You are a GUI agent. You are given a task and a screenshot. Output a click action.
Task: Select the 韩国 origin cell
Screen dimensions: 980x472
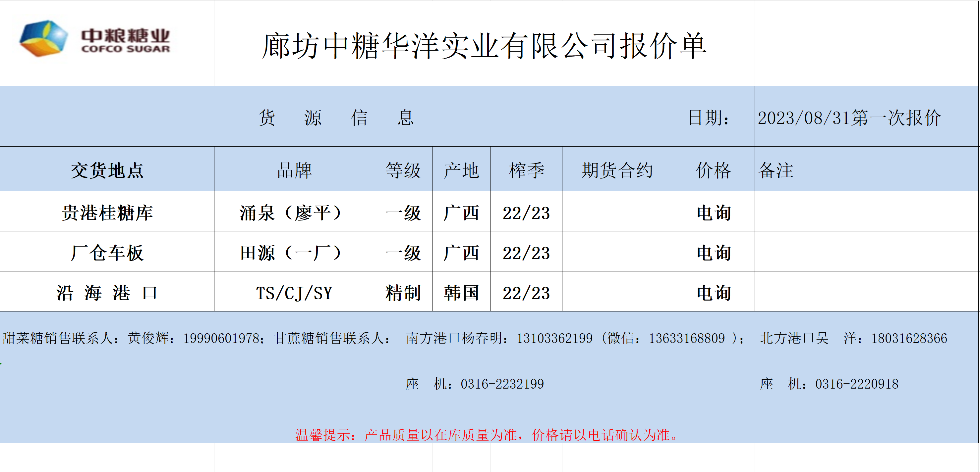coord(461,293)
